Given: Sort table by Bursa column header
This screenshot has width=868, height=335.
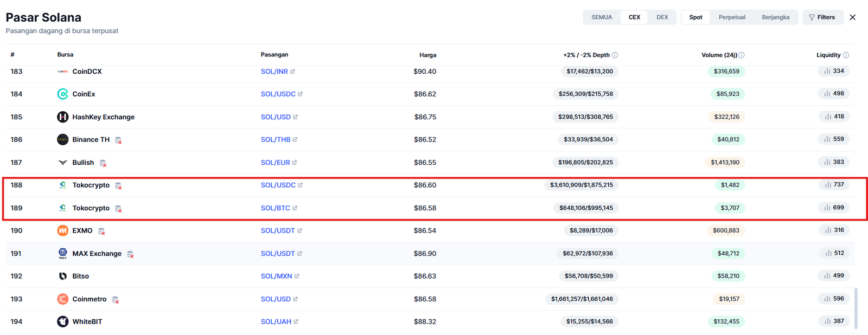Looking at the screenshot, I should [65, 55].
